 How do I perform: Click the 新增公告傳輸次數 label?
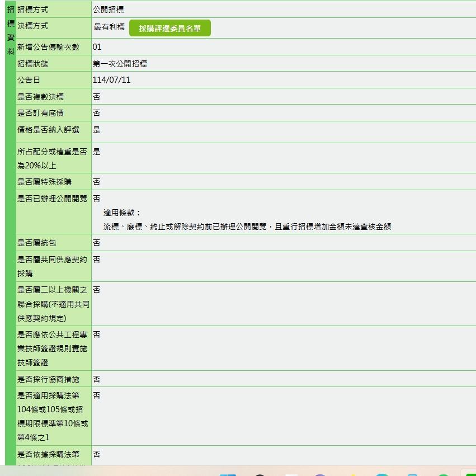pyautogui.click(x=48, y=47)
